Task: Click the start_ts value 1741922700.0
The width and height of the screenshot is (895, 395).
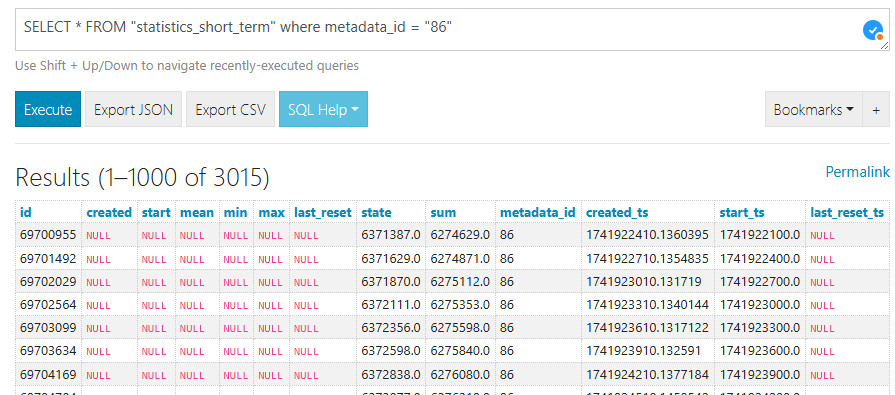Action: tap(760, 282)
